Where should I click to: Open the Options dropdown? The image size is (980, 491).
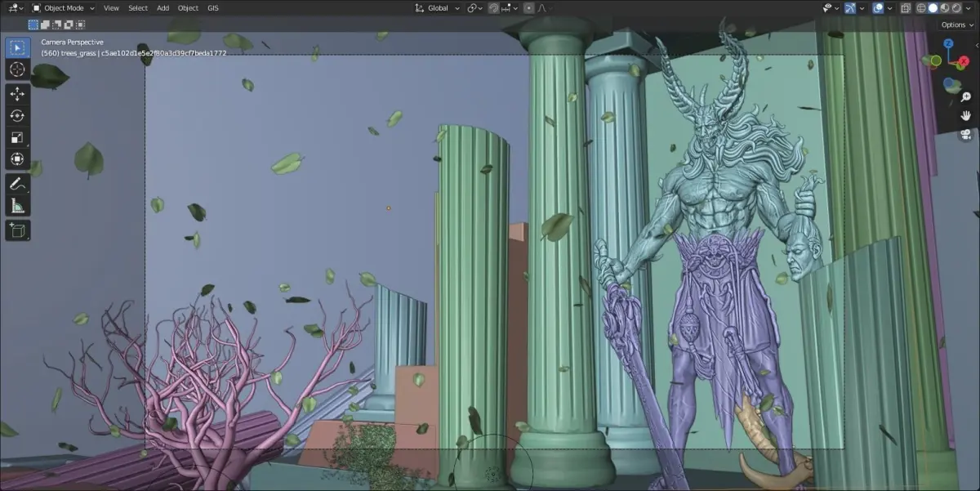957,25
